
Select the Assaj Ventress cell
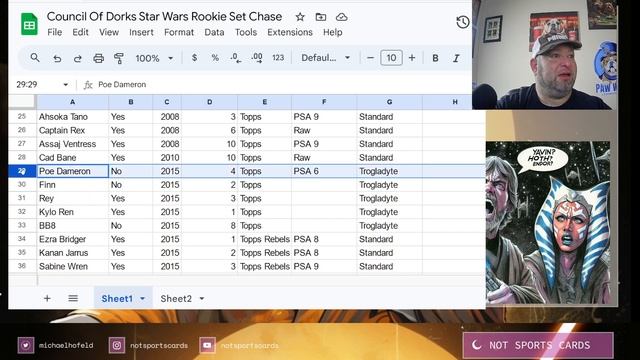pyautogui.click(x=73, y=144)
